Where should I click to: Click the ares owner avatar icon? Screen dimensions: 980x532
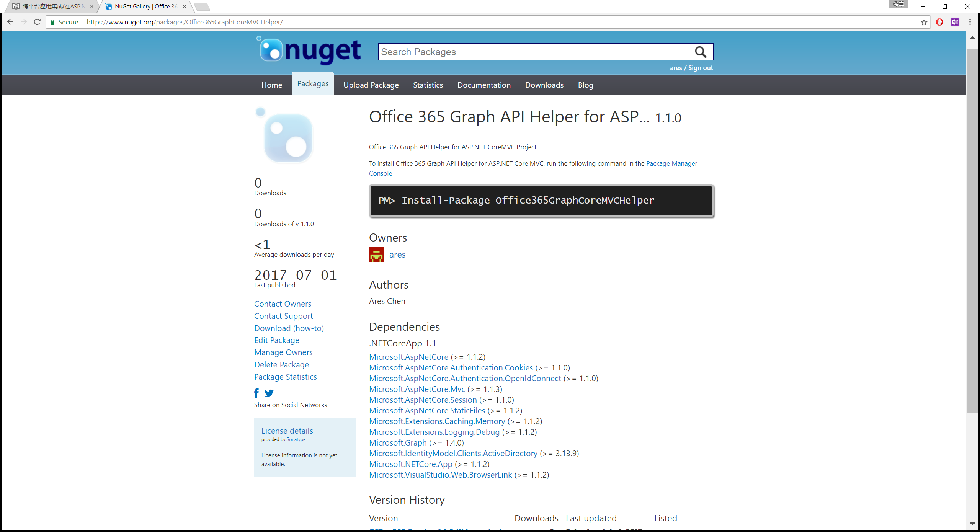(377, 254)
